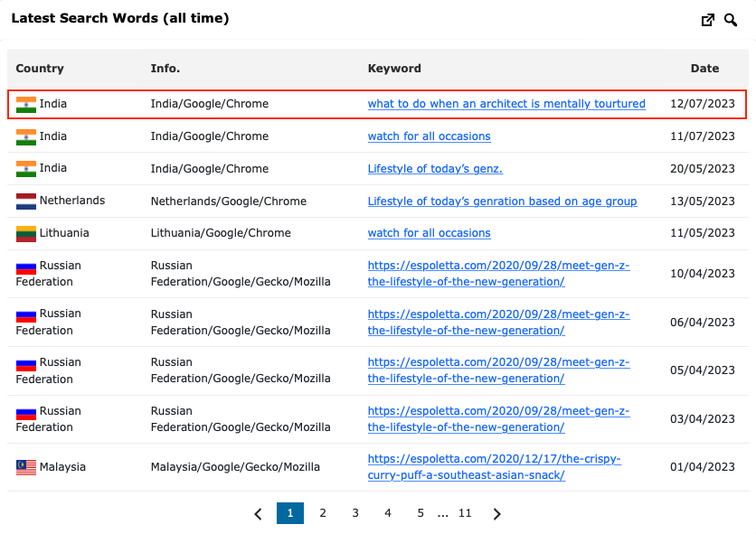Open the crispy-curry-puff link
756x534 pixels.
pyautogui.click(x=494, y=466)
